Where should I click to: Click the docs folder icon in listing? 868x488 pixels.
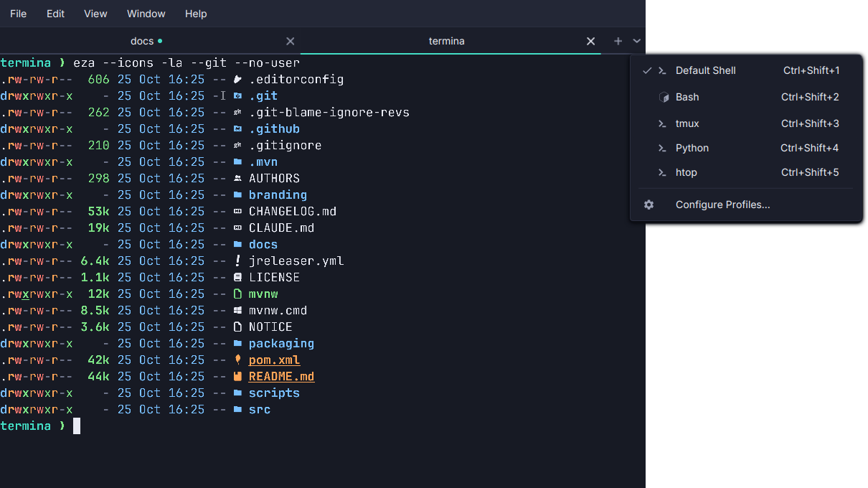(x=238, y=244)
